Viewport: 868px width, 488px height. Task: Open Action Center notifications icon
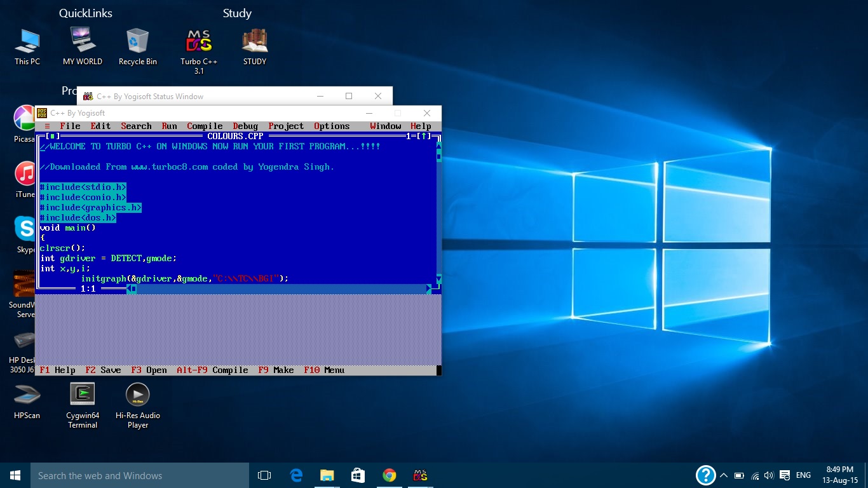tap(785, 475)
